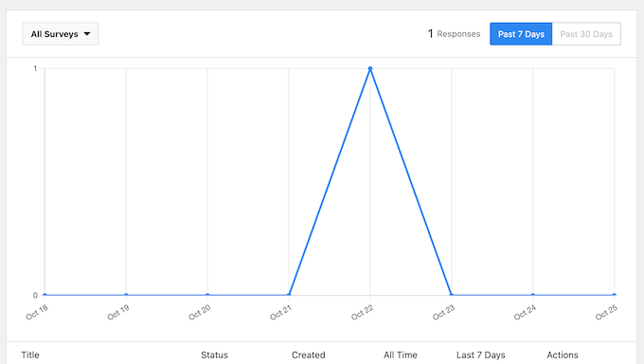644x364 pixels.
Task: Click the 1 Responses counter
Action: point(454,34)
